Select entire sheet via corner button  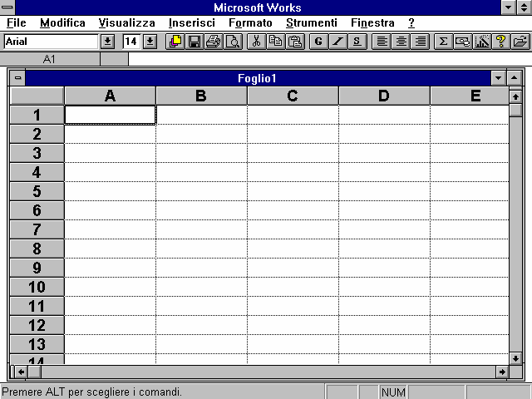[x=37, y=96]
